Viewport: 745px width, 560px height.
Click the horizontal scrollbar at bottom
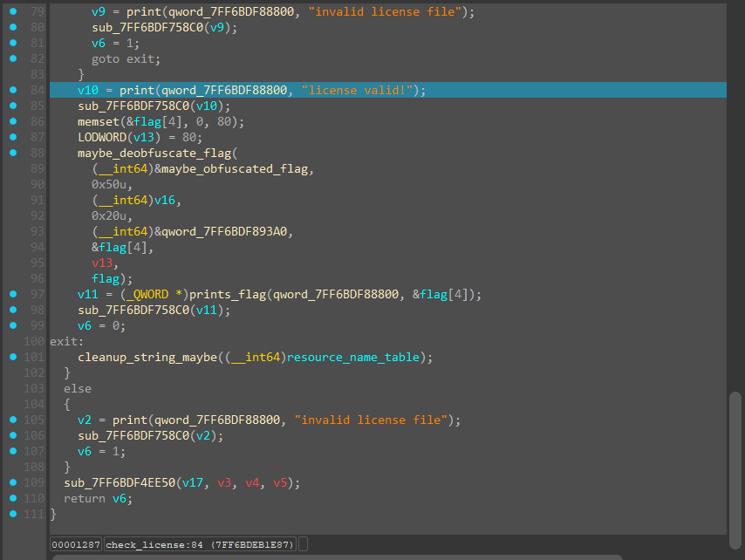click(x=336, y=557)
